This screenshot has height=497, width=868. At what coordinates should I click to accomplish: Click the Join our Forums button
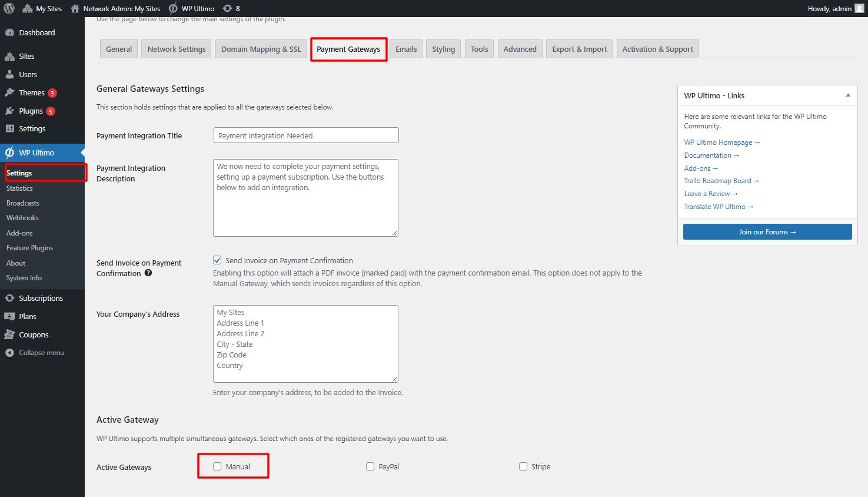pos(767,232)
